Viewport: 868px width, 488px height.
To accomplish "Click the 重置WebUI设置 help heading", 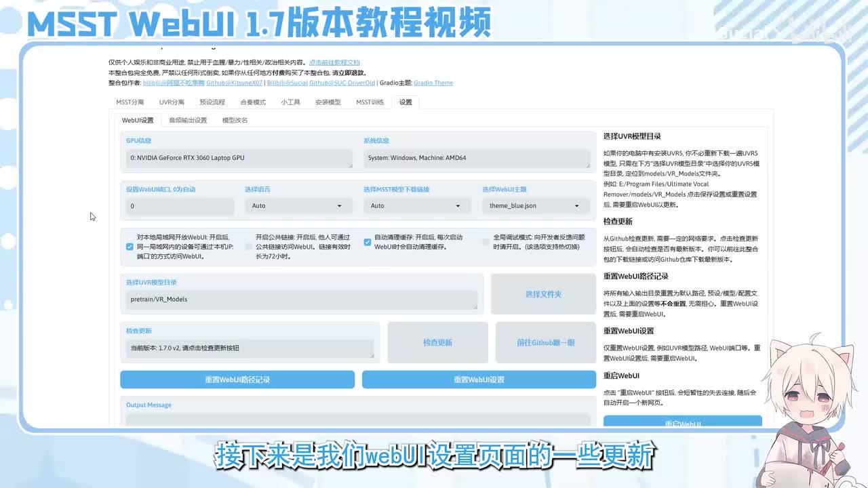I will pyautogui.click(x=629, y=331).
